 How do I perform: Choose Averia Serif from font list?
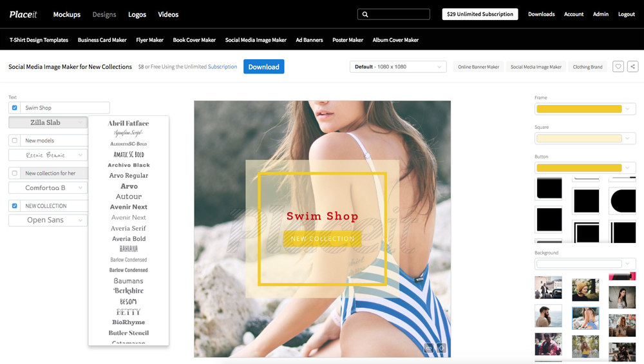pyautogui.click(x=129, y=229)
